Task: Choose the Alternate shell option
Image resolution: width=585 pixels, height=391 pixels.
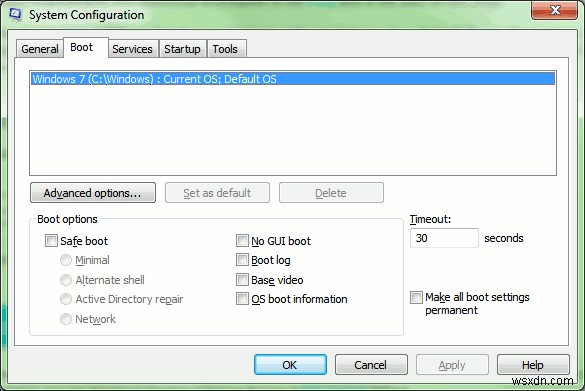Action: click(x=66, y=280)
